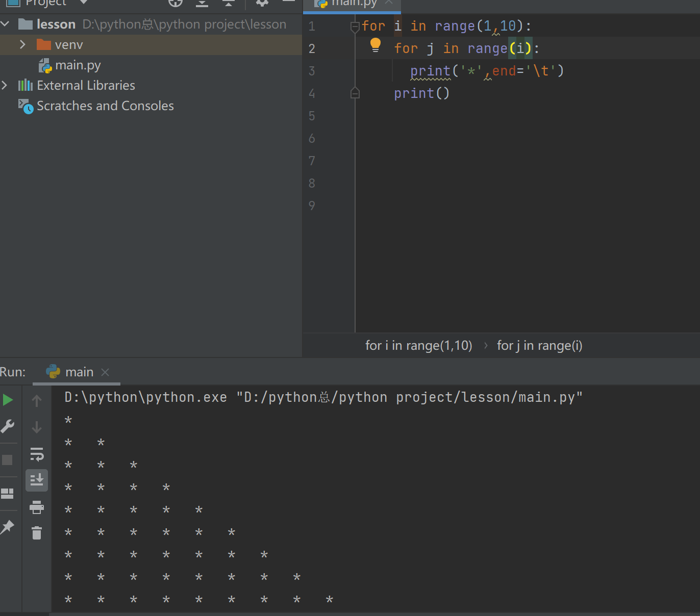This screenshot has width=700, height=616.
Task: Click line number 1 gutter
Action: point(312,26)
